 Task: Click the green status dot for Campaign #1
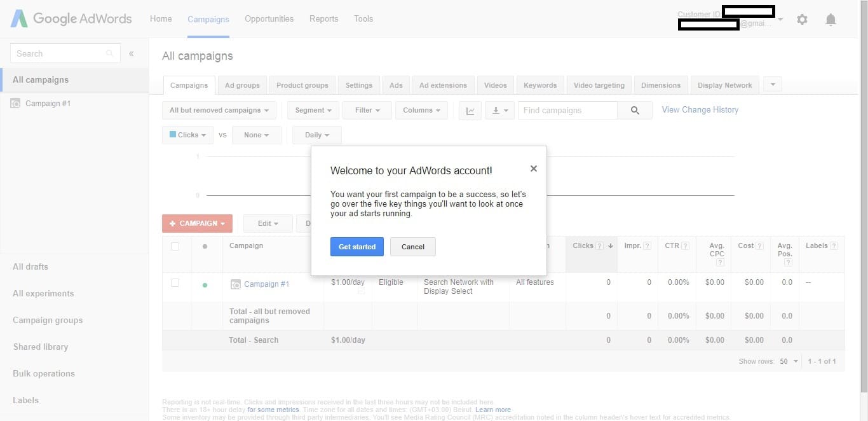pos(205,285)
